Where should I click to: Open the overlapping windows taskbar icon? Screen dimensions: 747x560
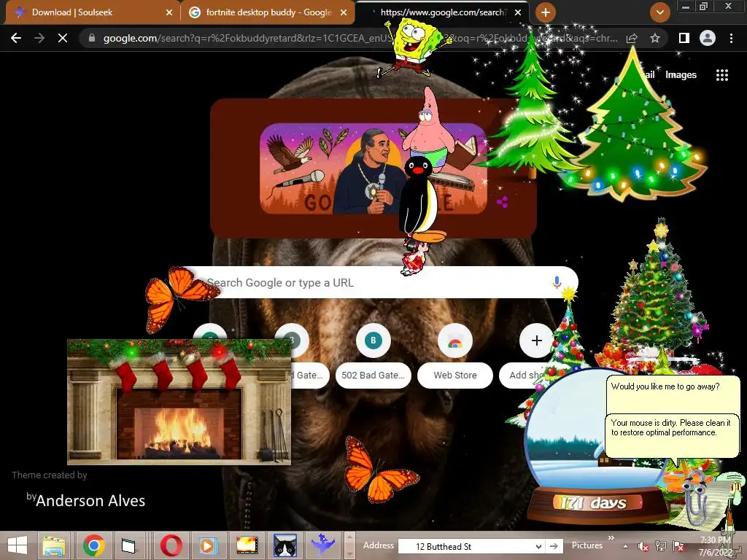click(x=128, y=545)
